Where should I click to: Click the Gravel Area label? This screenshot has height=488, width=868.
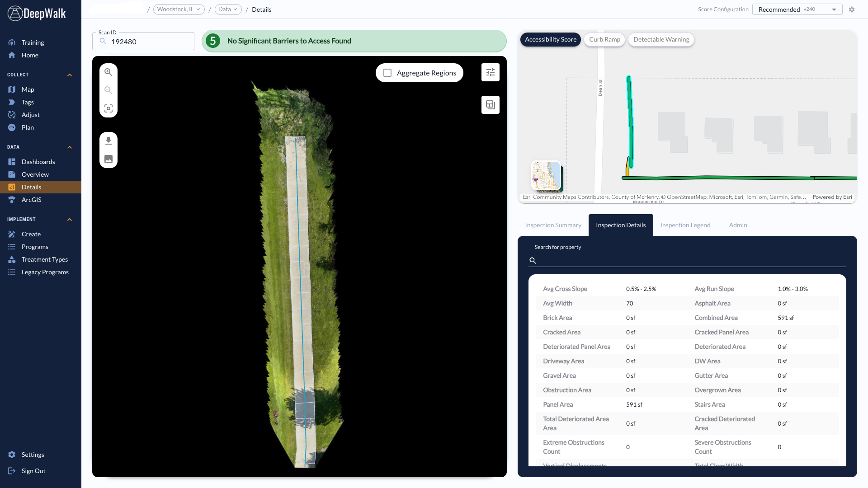[x=559, y=375]
